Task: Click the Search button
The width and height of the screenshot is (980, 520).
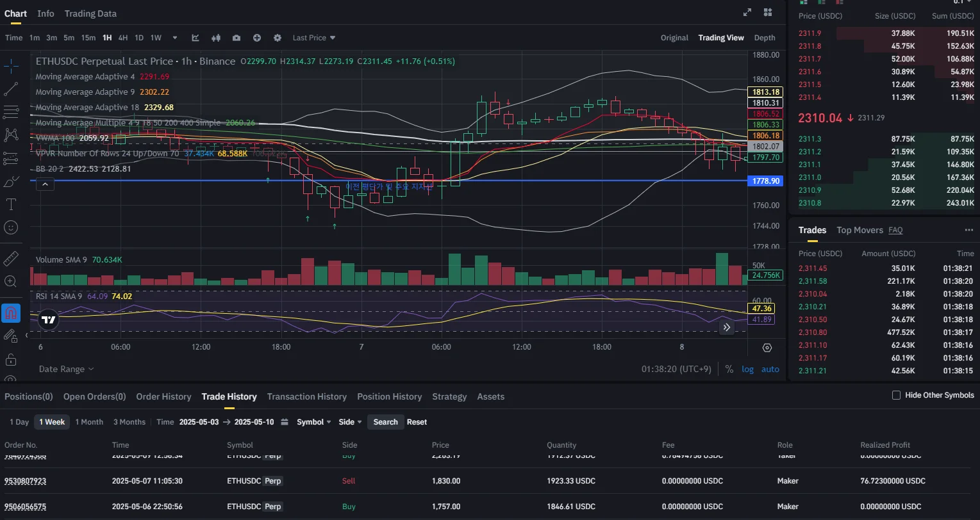Action: coord(385,422)
